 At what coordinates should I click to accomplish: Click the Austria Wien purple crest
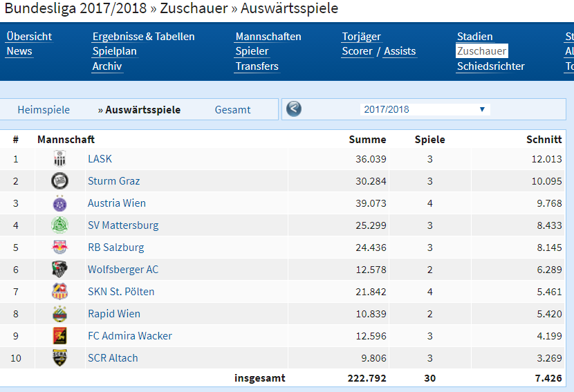(59, 203)
